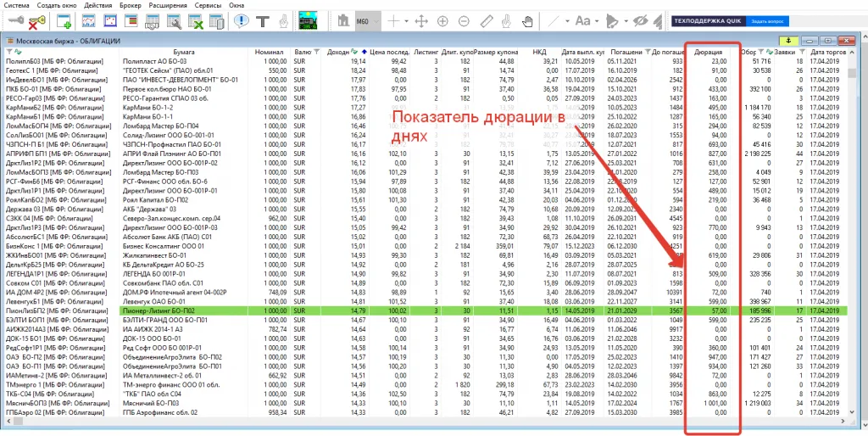Click the table with wrench settings icon
The width and height of the screenshot is (868, 436).
click(175, 21)
